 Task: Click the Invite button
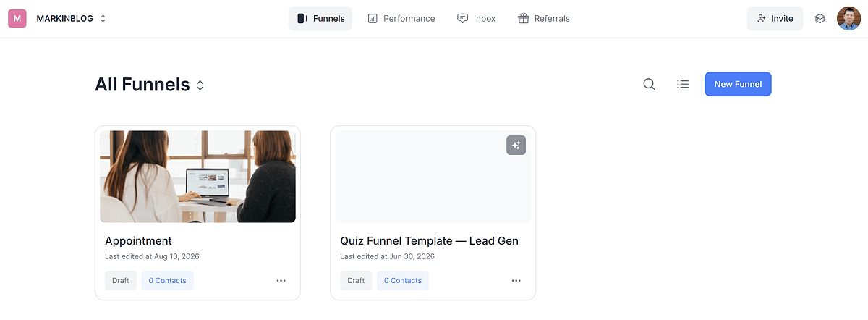[775, 19]
